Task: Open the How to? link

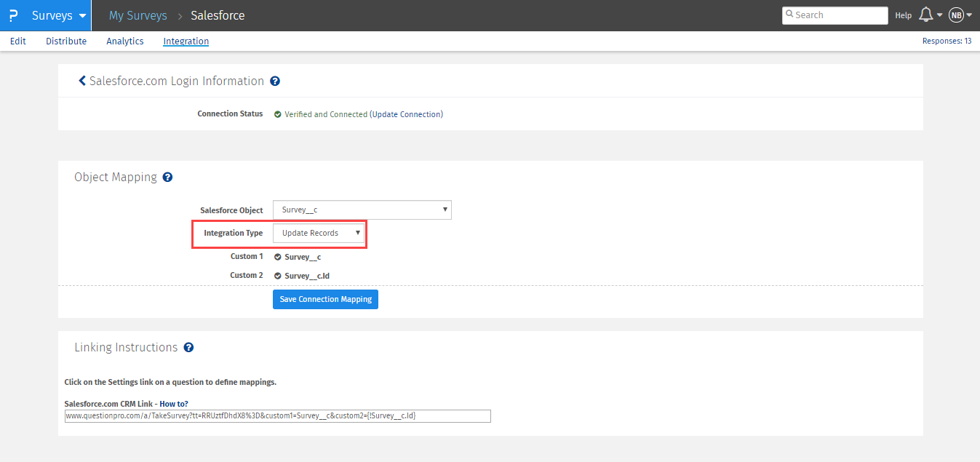Action: tap(174, 404)
